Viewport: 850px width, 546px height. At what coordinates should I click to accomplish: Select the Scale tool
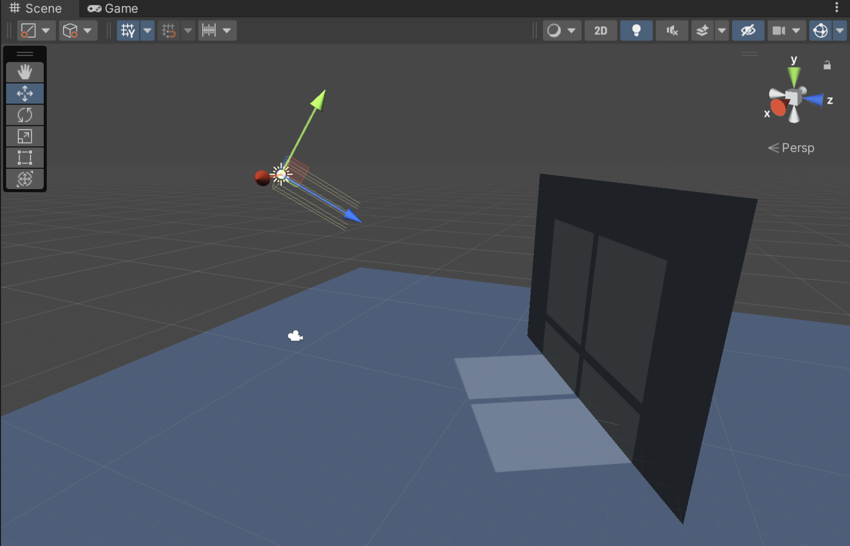(x=25, y=136)
